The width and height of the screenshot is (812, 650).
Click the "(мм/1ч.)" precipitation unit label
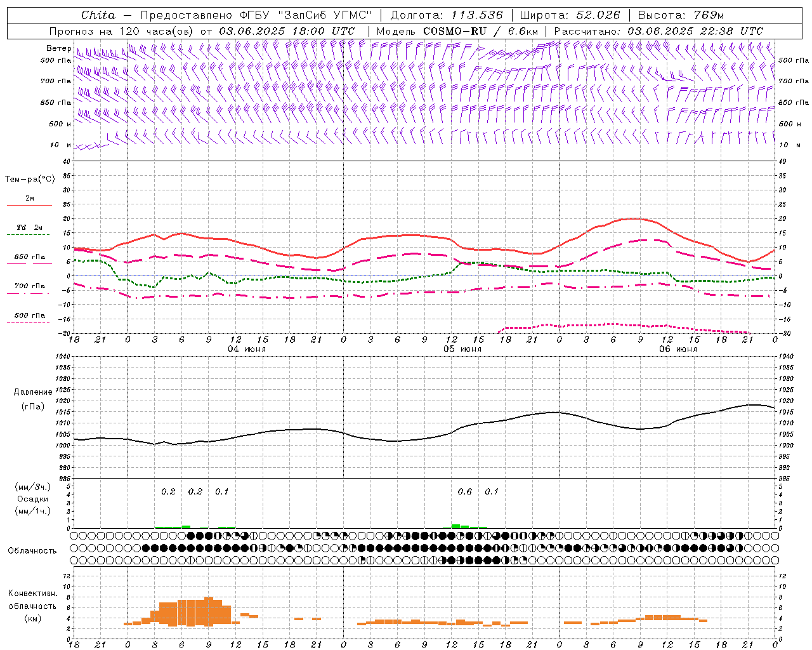[x=33, y=511]
